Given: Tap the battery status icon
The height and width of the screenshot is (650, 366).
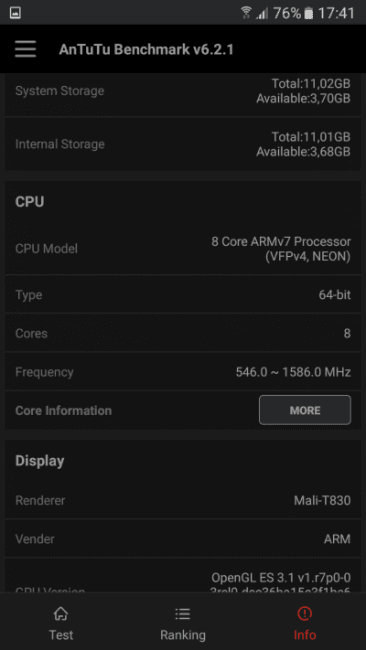Looking at the screenshot, I should pos(308,13).
